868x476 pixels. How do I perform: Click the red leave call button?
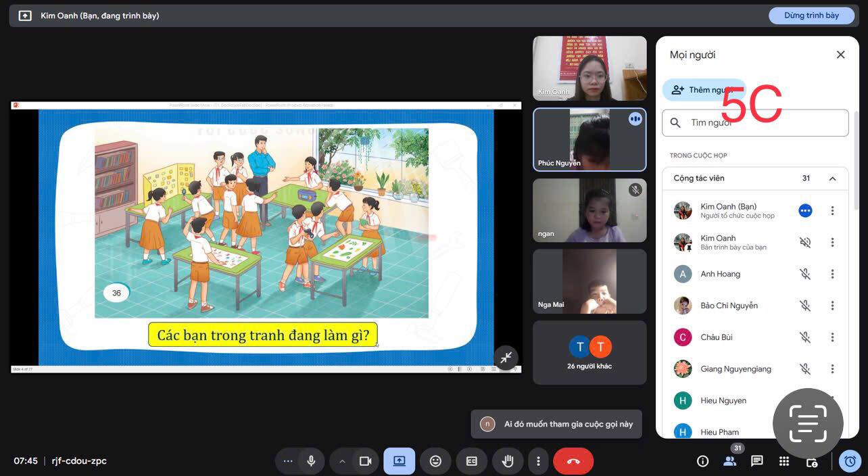pos(573,461)
